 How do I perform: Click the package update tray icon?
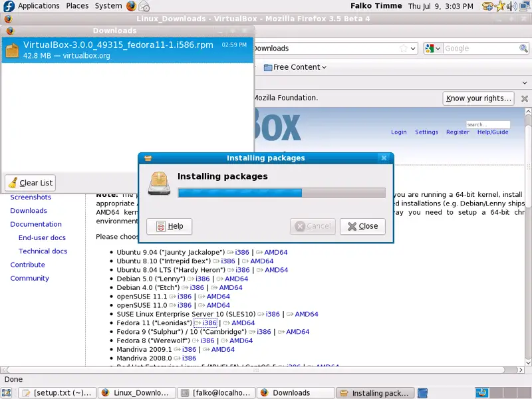(487, 6)
